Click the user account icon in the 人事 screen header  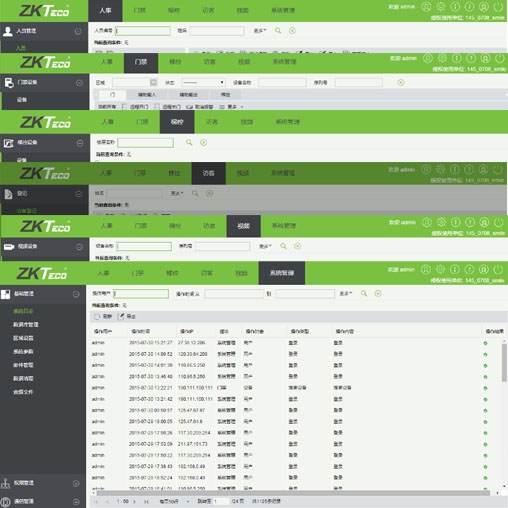point(426,7)
